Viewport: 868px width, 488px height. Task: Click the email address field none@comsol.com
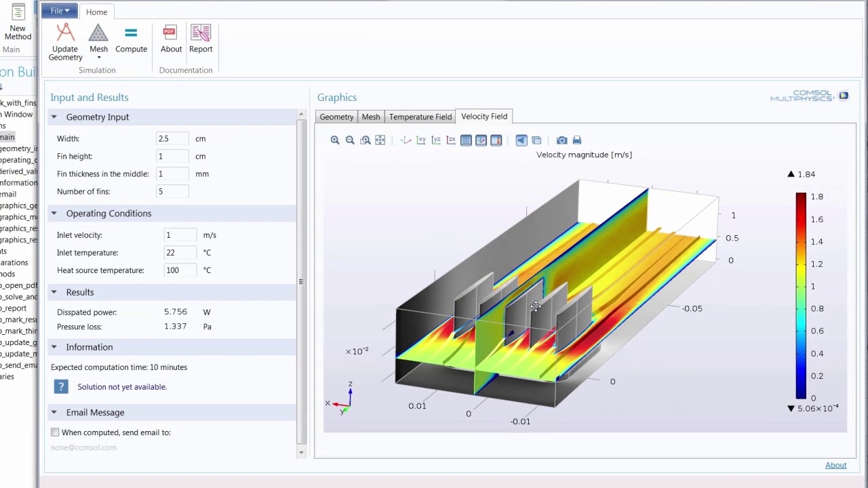coord(83,447)
